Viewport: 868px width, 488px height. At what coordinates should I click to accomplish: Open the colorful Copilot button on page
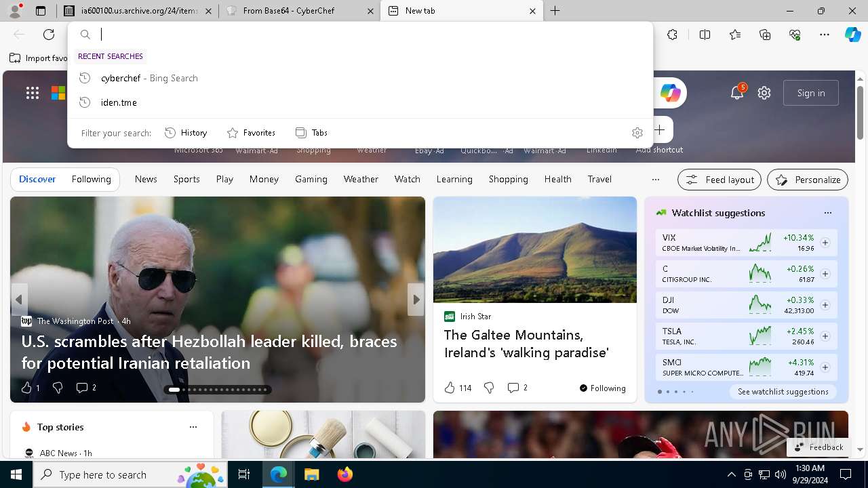(x=670, y=93)
